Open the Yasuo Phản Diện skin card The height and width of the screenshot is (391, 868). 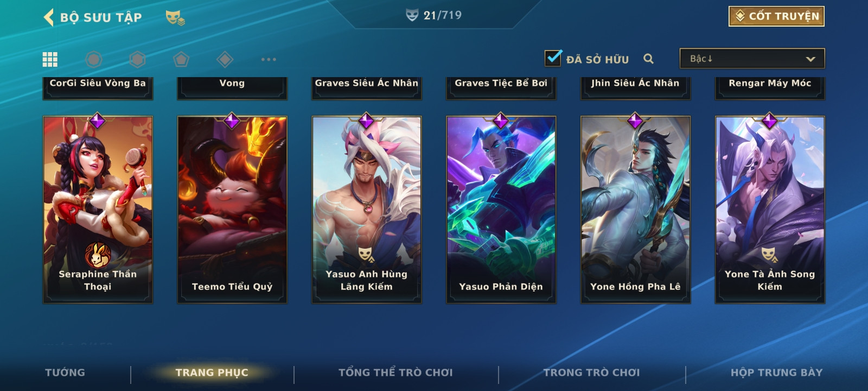501,209
